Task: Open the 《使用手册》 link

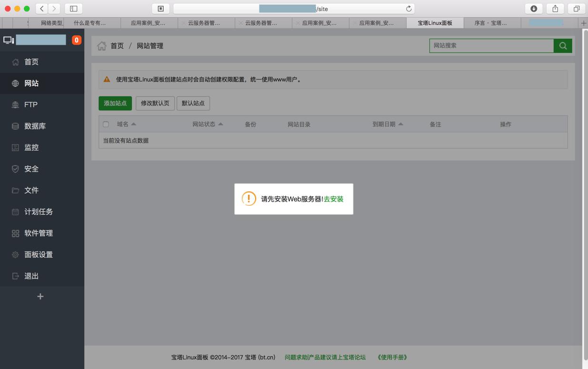Action: 392,357
